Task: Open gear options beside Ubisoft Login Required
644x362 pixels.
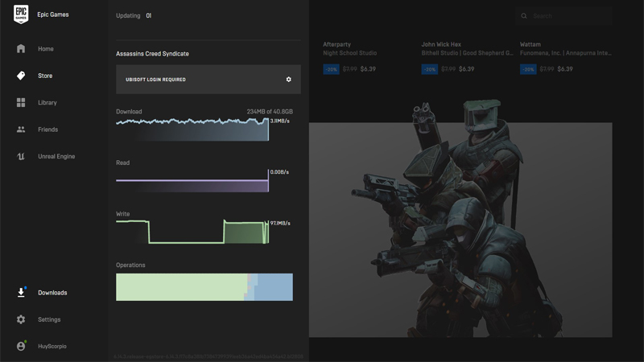Action: [x=289, y=80]
